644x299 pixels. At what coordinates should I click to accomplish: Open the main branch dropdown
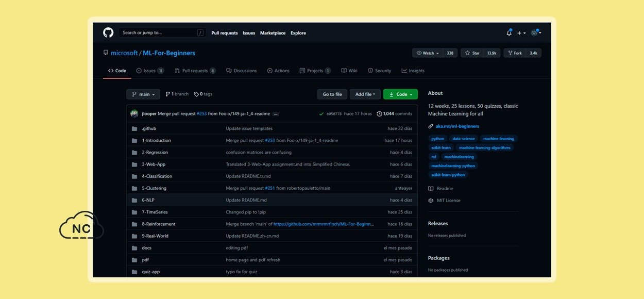tap(143, 94)
